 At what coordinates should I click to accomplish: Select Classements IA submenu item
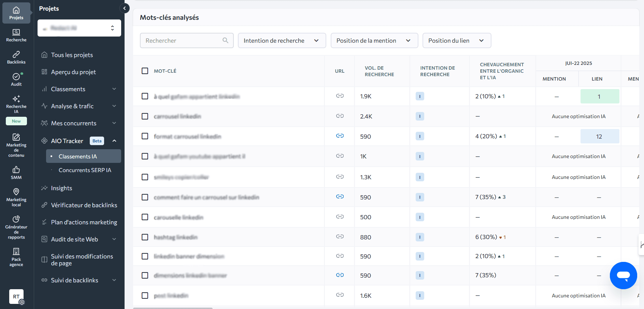pyautogui.click(x=84, y=156)
